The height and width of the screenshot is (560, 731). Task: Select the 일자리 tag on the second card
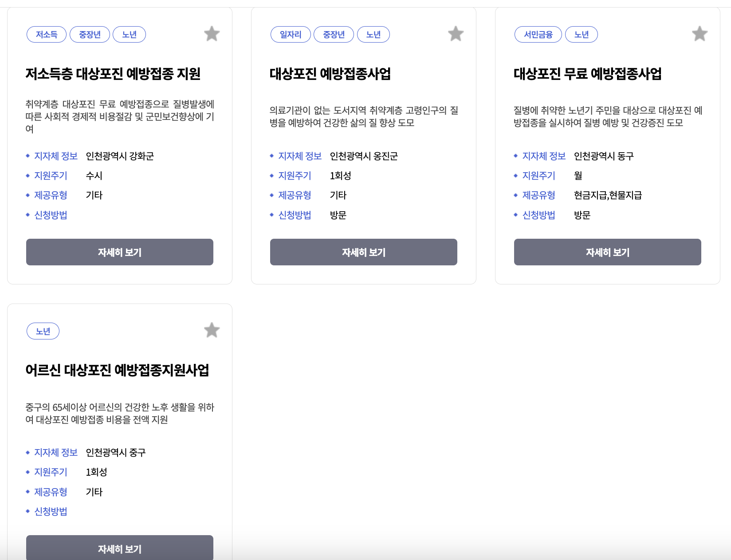pos(291,34)
